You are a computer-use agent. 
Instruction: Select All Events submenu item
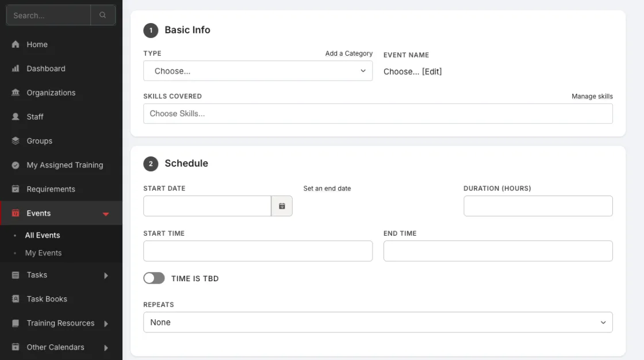tap(43, 235)
